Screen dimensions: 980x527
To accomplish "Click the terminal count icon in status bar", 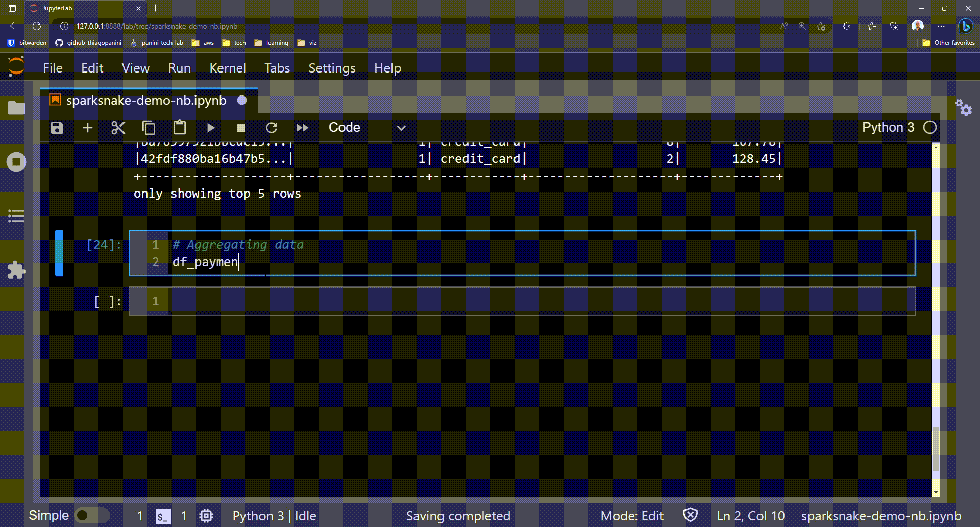I will tap(163, 516).
